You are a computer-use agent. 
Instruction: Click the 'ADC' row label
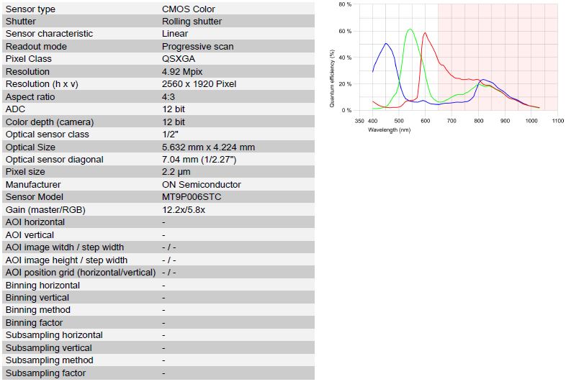(x=16, y=109)
